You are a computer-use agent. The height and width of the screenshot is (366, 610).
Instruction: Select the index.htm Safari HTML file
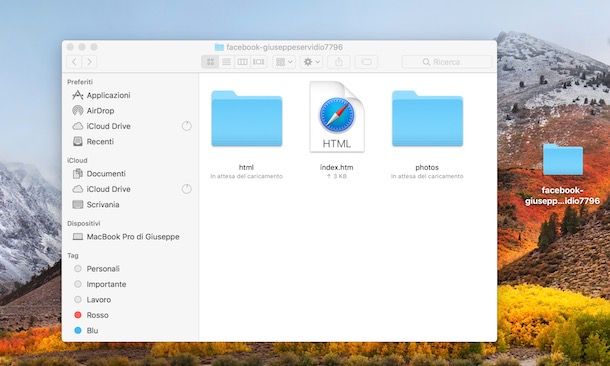point(337,117)
